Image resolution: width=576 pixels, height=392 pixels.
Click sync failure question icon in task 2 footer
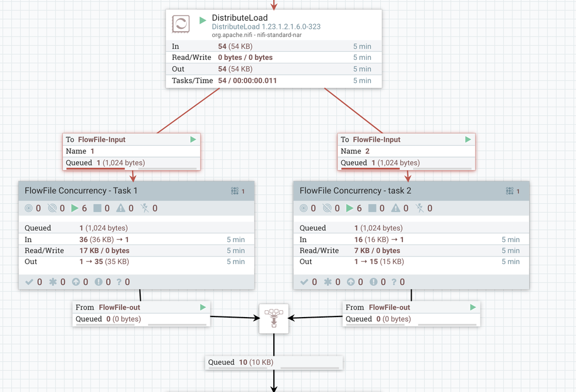(393, 282)
